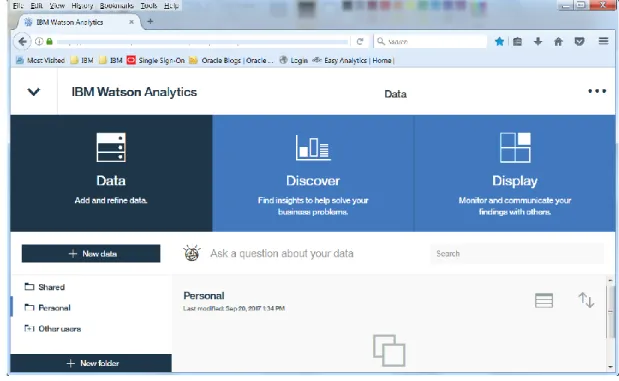Screen dimensions: 619x381
Task: Open the Firefox hamburger menu
Action: tap(603, 41)
